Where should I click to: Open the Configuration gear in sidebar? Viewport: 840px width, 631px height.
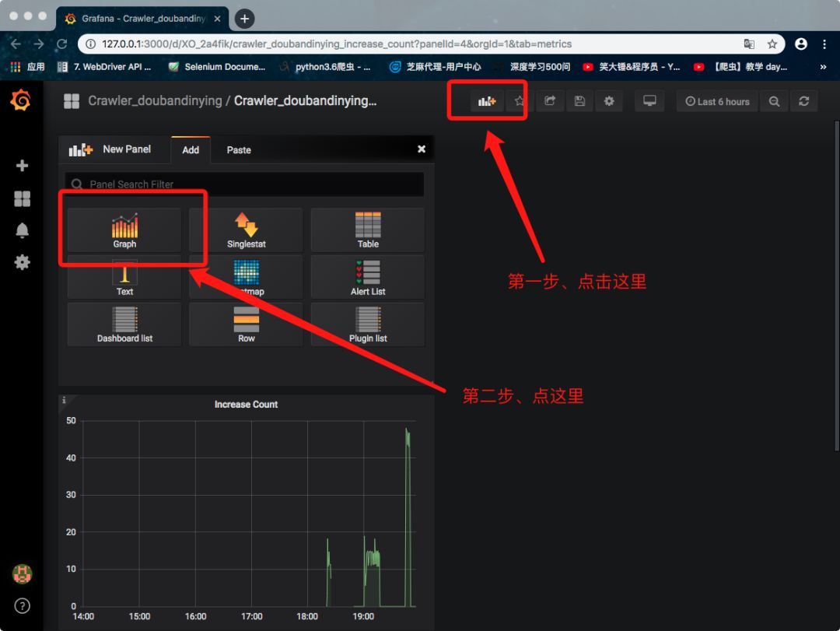pyautogui.click(x=22, y=262)
